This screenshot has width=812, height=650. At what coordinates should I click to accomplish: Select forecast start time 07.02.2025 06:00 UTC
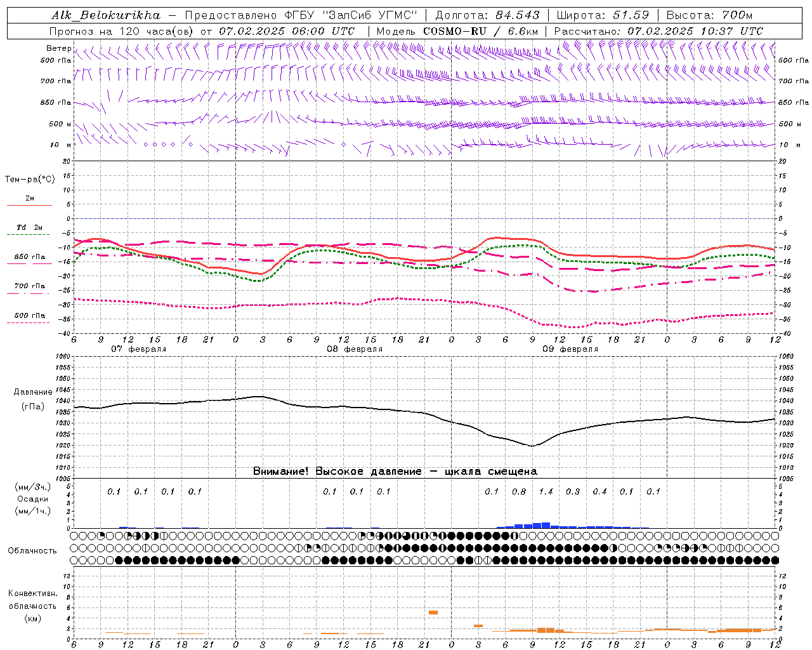pyautogui.click(x=287, y=31)
